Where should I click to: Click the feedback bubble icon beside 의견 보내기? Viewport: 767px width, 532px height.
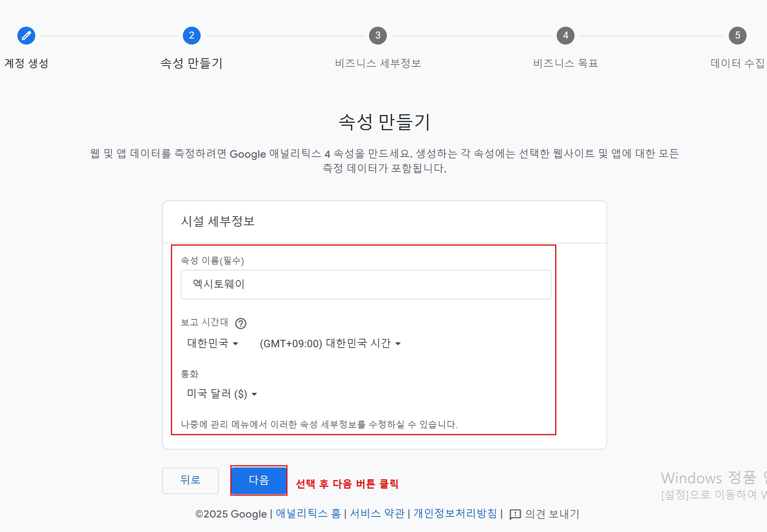pos(516,515)
